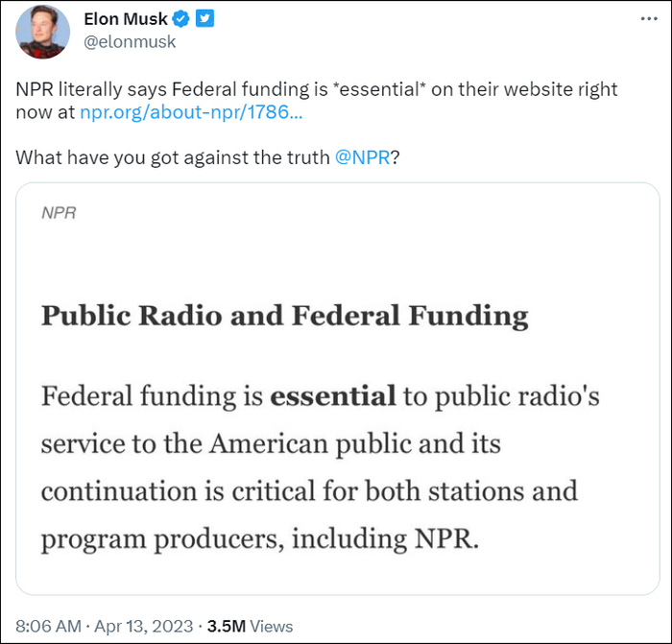Click the question about the truth

coord(173,157)
